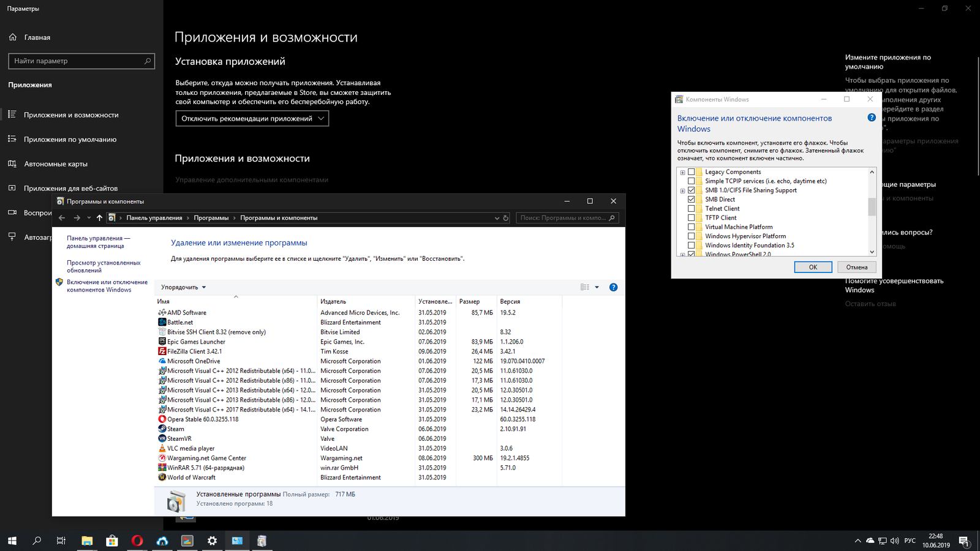
Task: Open the Settings gear on the taskbar
Action: coord(212,541)
